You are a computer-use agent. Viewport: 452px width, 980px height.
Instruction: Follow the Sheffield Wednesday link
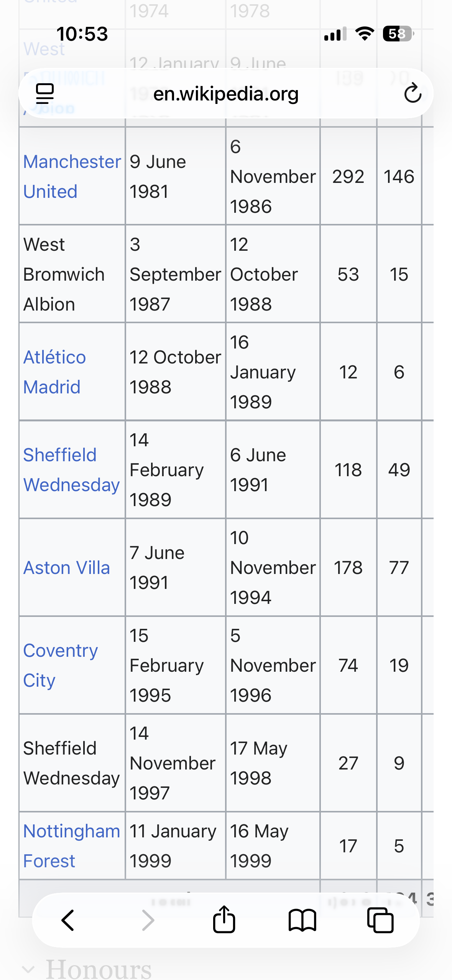point(71,470)
